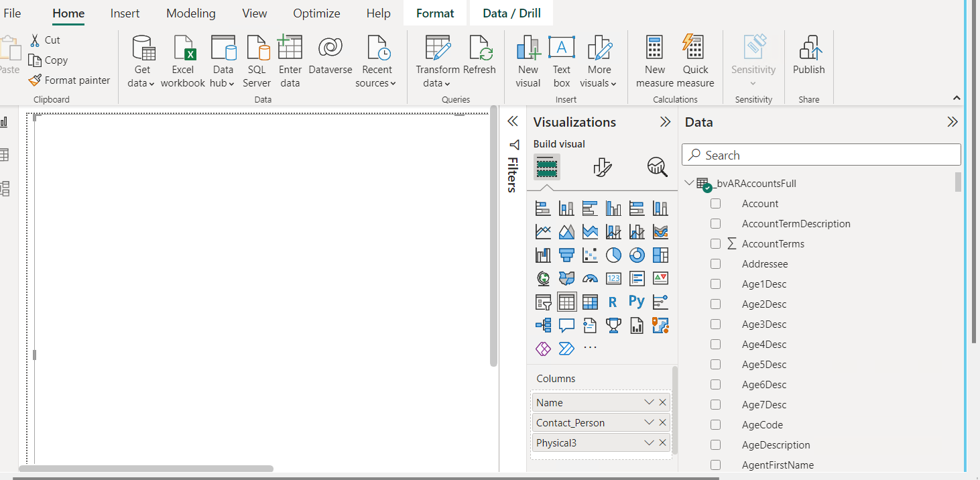Check the AccountTermDescription field
This screenshot has height=480, width=980.
click(x=715, y=224)
